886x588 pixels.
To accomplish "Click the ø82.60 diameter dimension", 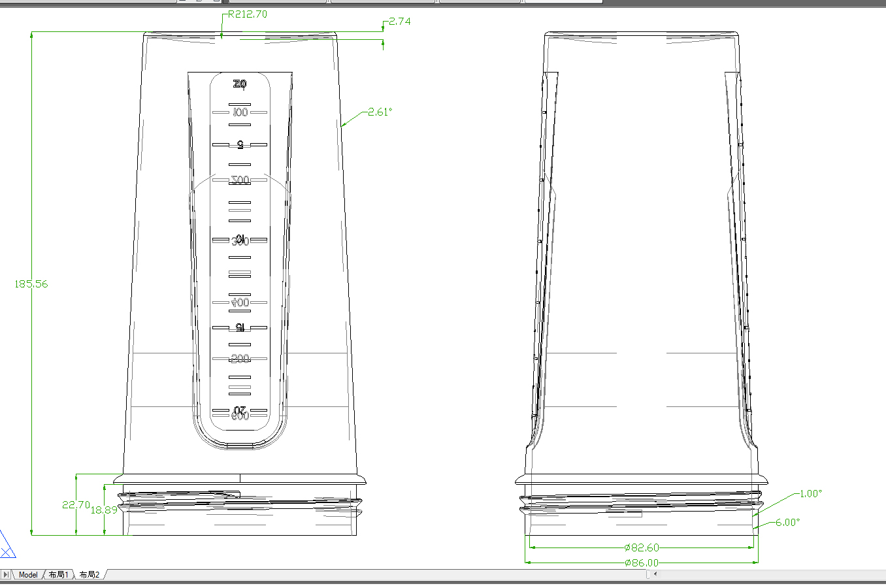I will click(642, 548).
